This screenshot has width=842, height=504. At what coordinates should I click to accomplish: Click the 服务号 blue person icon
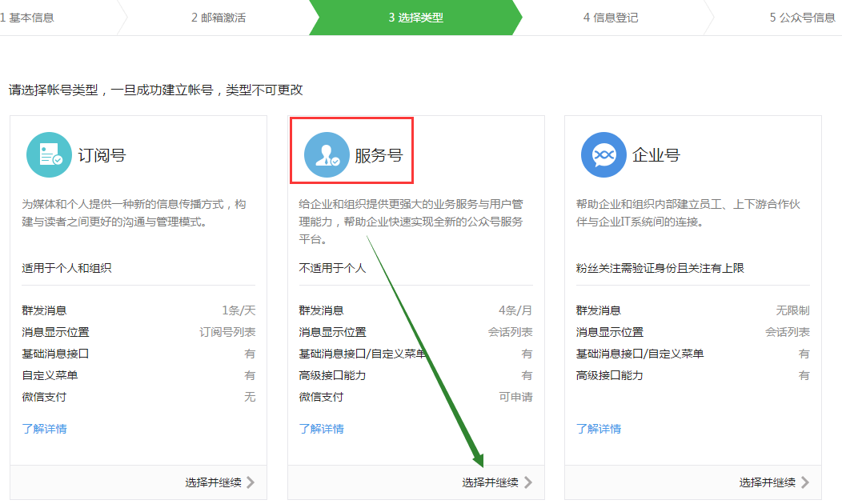(327, 155)
